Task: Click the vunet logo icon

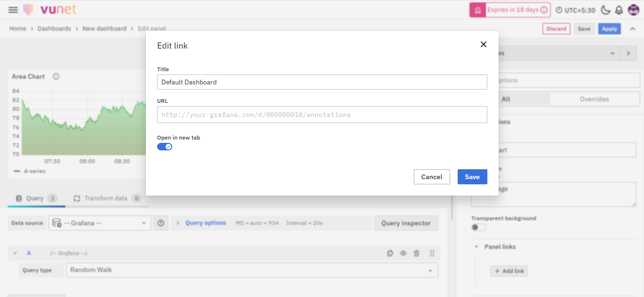Action: click(29, 10)
